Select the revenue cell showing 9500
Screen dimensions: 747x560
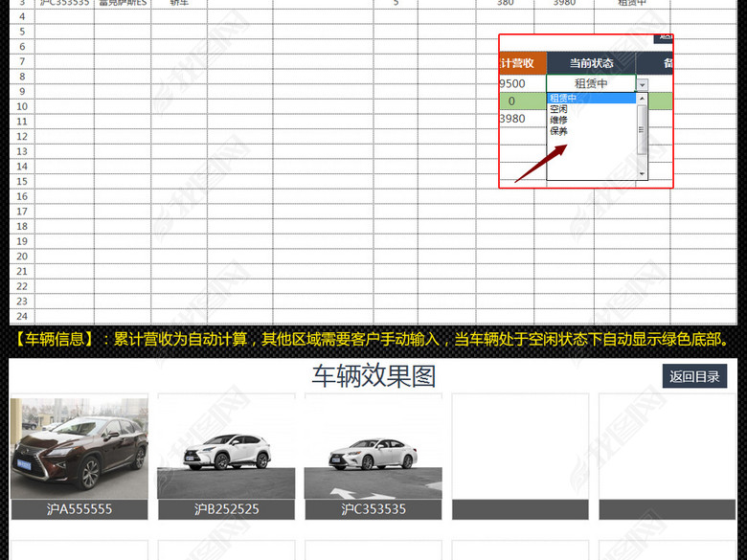(523, 83)
